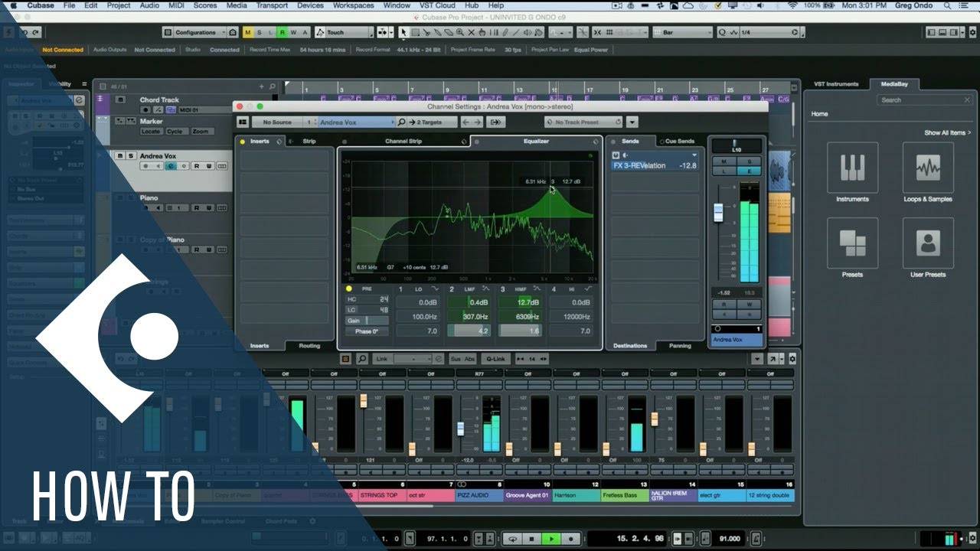Open mixer search magnifier icon
980x551 pixels.
click(x=361, y=359)
